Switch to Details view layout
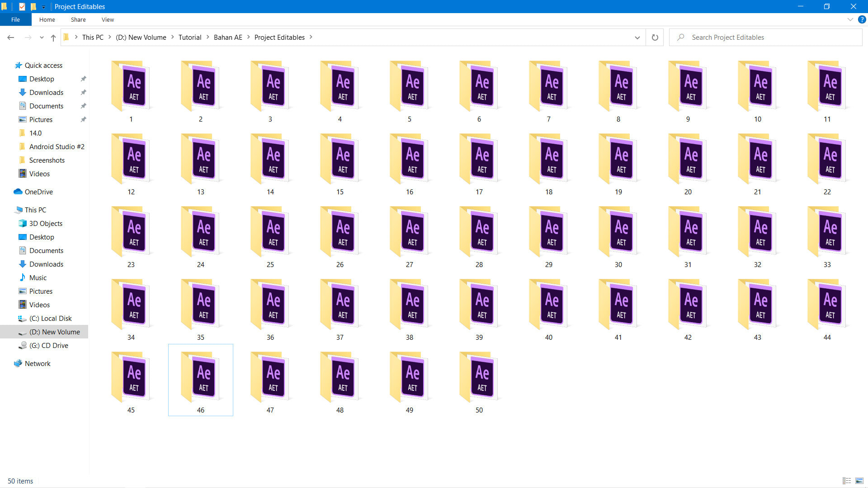868x488 pixels. (x=847, y=481)
